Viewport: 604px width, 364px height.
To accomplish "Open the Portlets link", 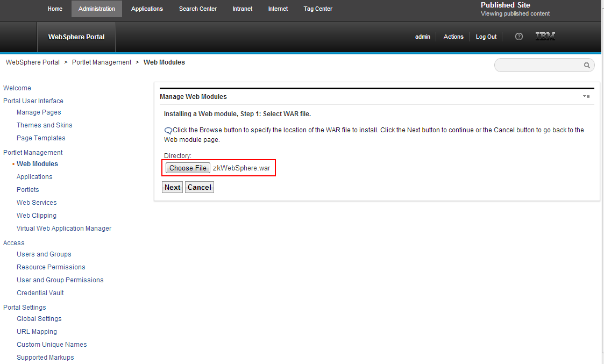I will coord(28,190).
